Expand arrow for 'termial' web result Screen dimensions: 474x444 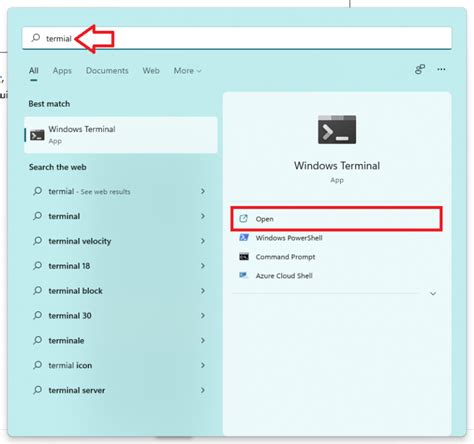pos(203,191)
